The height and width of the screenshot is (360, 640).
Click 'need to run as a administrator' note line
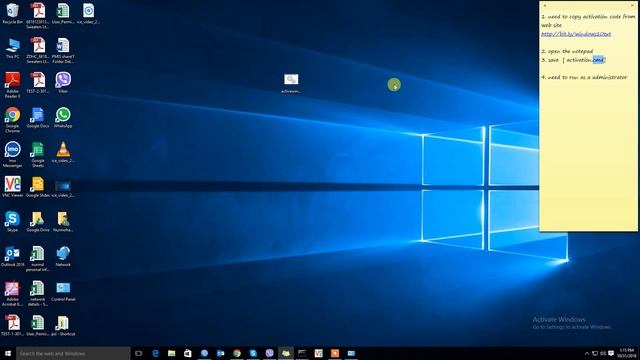tap(584, 77)
